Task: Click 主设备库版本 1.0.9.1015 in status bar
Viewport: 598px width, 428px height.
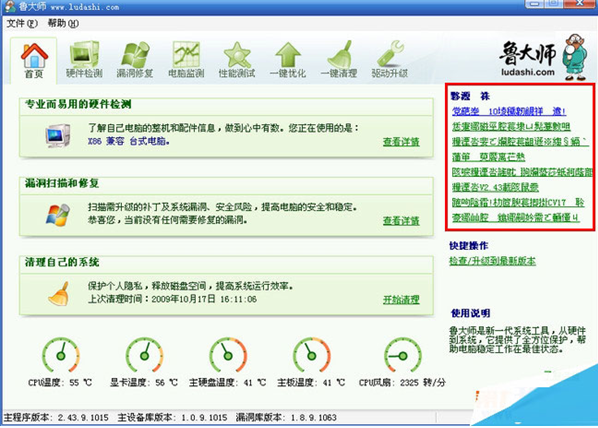Action: pyautogui.click(x=172, y=418)
